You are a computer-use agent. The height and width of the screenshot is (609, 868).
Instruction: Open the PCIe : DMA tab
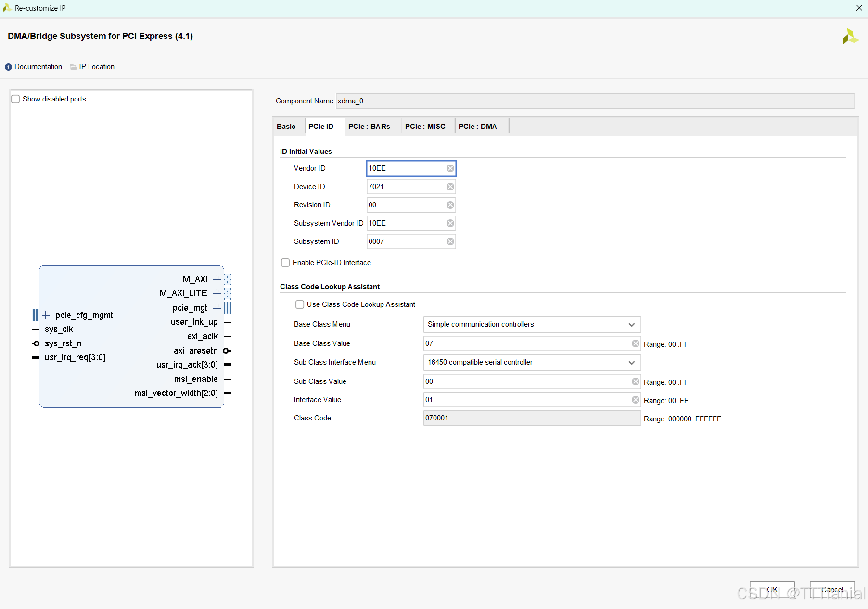[478, 127]
